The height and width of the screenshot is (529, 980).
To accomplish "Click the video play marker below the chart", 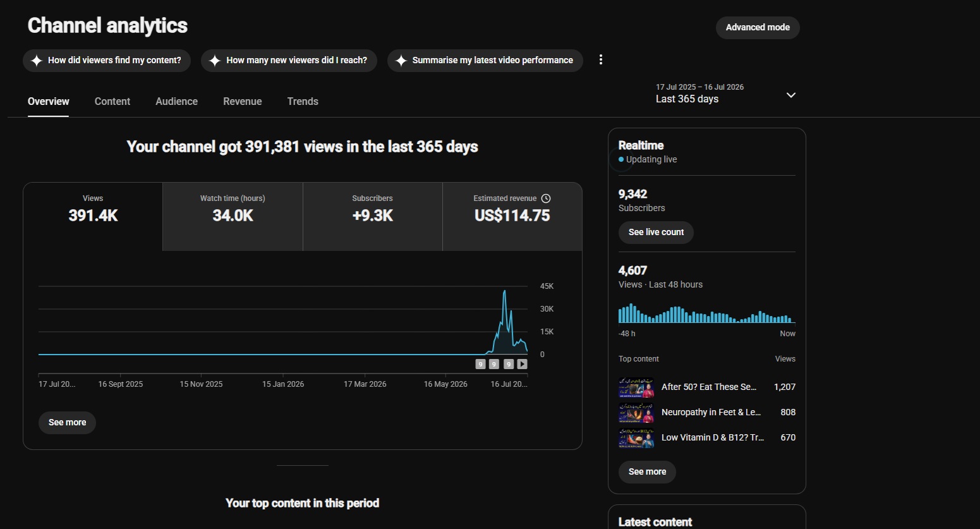I will click(522, 364).
